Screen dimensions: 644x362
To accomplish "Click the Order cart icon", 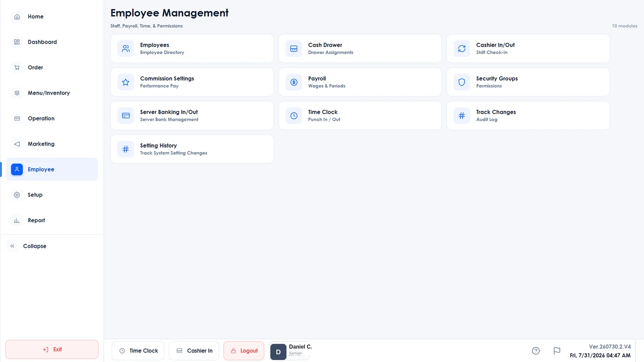I will tap(17, 67).
